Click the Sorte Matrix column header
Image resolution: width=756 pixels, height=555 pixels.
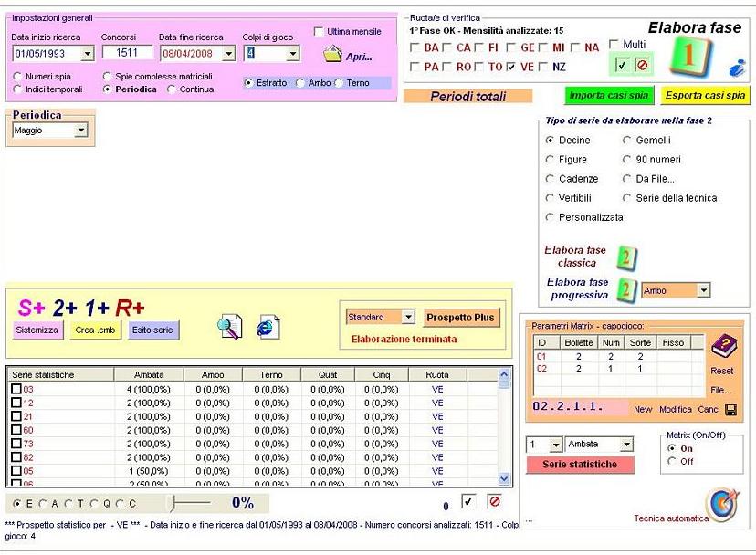[640, 342]
